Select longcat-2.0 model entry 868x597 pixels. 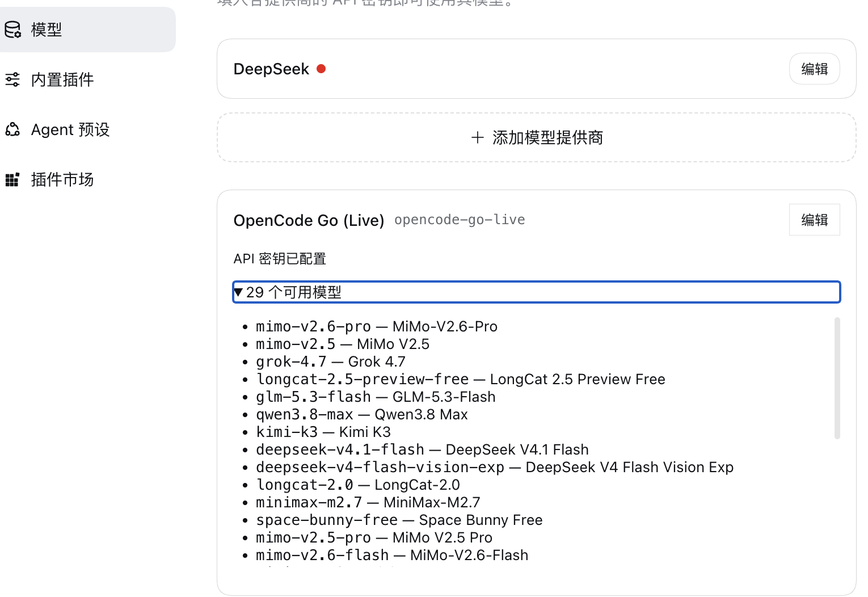[358, 485]
